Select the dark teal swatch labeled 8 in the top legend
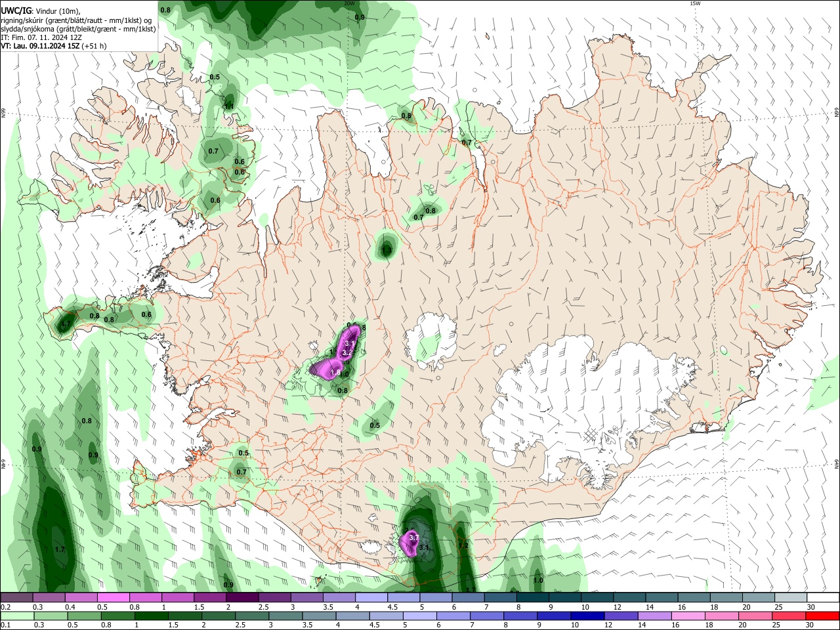This screenshot has height=630, width=840. click(532, 597)
